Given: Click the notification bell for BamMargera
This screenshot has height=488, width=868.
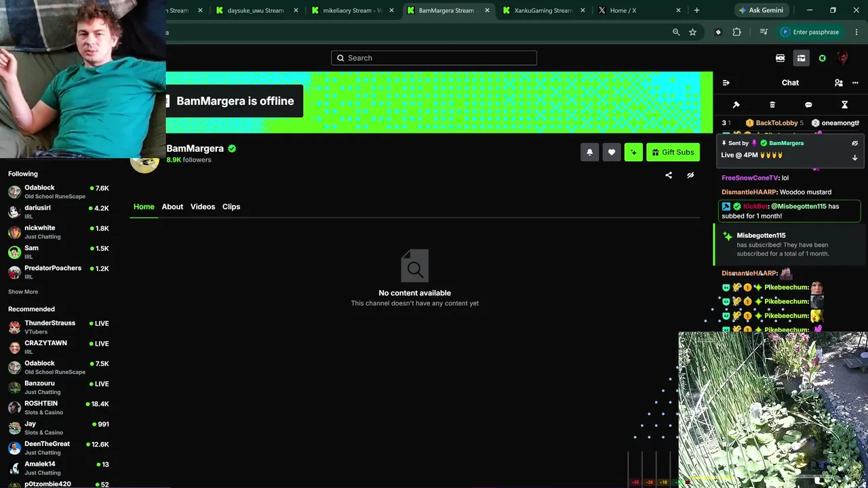Looking at the screenshot, I should click(589, 152).
